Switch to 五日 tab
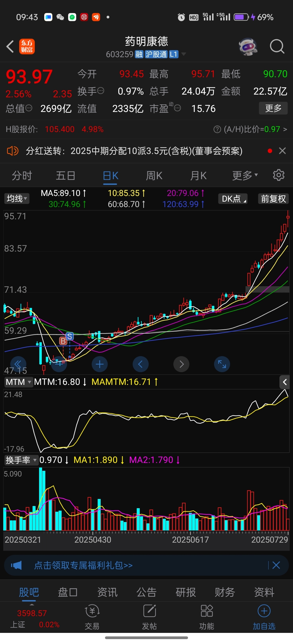 (66, 175)
